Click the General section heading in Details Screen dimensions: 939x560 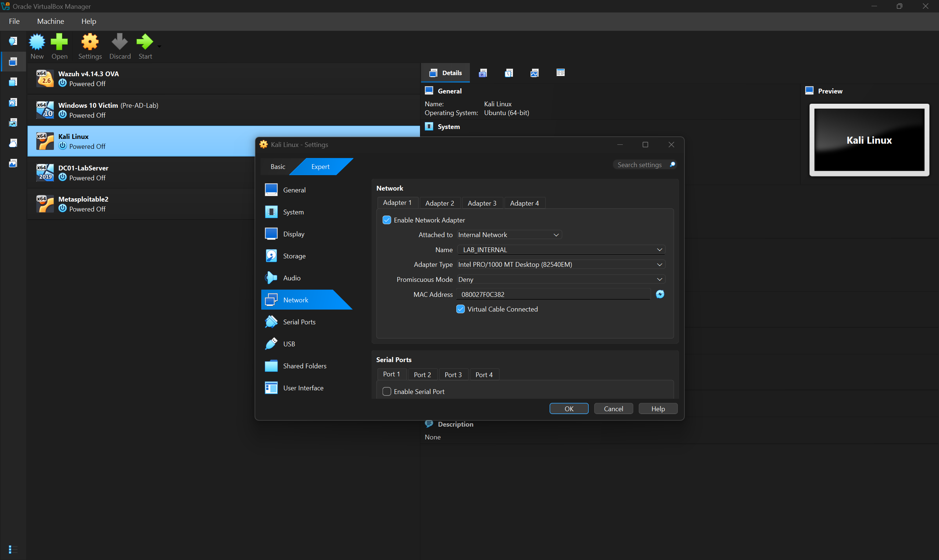point(449,91)
